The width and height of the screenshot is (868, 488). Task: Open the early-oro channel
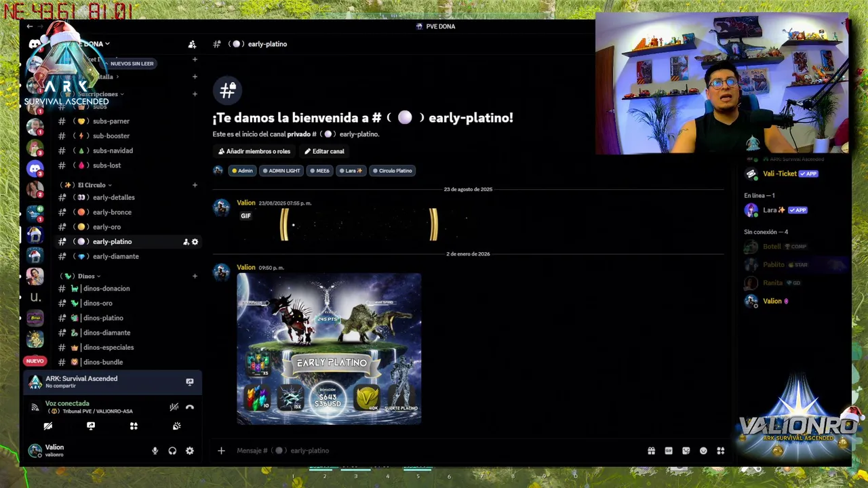pyautogui.click(x=127, y=227)
